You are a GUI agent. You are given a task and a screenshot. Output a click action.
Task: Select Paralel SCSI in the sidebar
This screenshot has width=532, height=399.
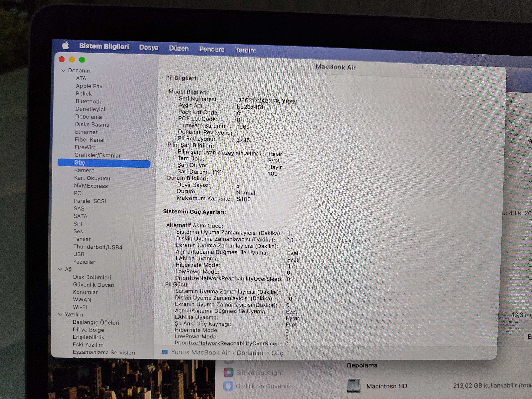coord(90,201)
